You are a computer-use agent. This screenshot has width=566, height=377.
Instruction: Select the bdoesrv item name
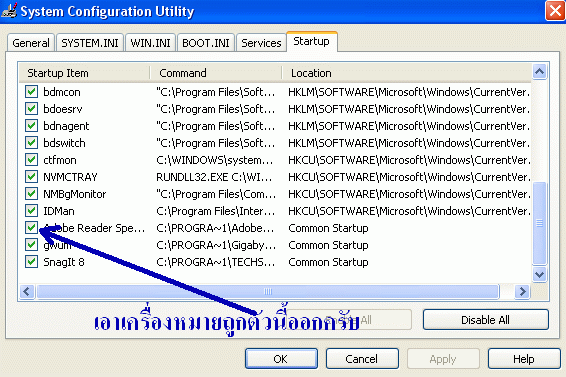(63, 109)
